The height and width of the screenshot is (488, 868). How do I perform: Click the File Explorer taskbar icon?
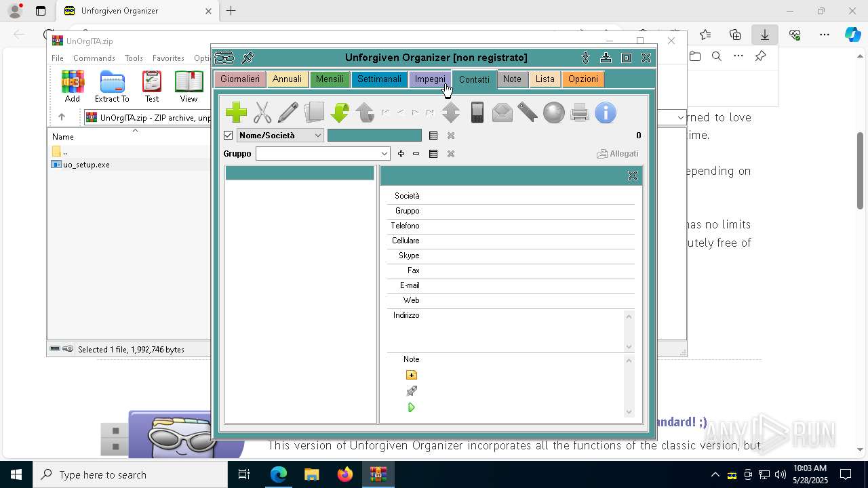(311, 474)
